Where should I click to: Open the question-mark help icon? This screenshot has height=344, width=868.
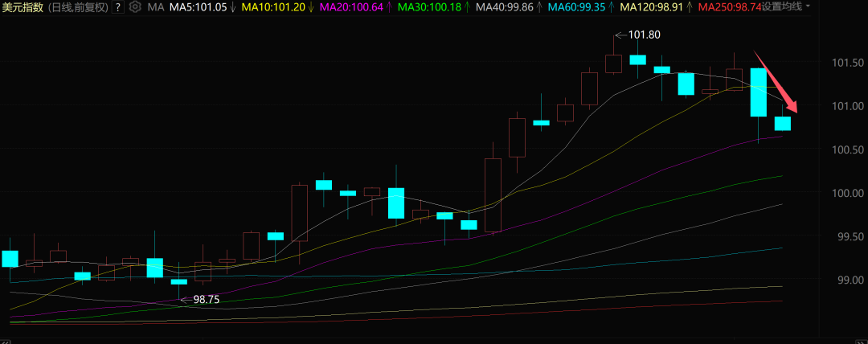click(x=117, y=7)
